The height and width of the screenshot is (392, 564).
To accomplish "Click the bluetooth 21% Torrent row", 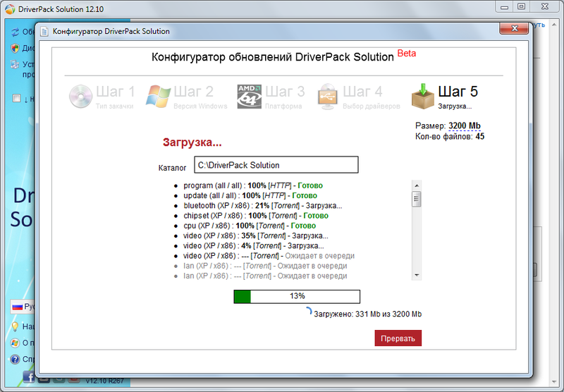I will (262, 206).
